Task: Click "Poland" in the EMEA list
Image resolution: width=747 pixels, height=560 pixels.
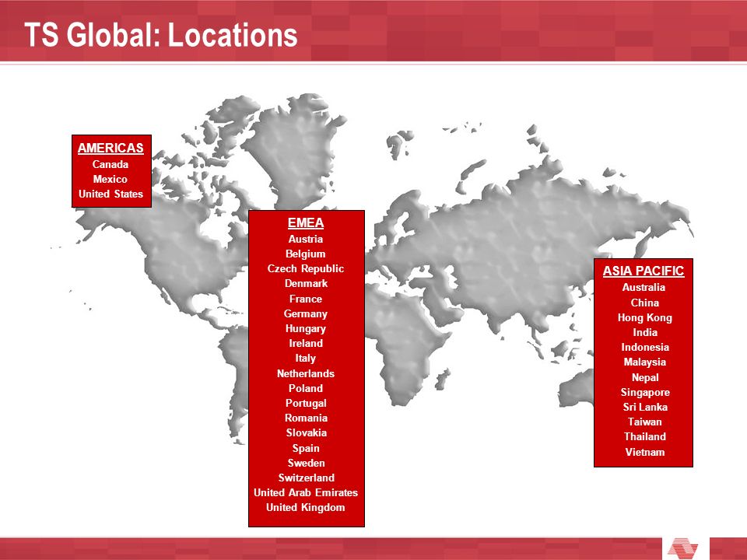Action: (x=306, y=388)
